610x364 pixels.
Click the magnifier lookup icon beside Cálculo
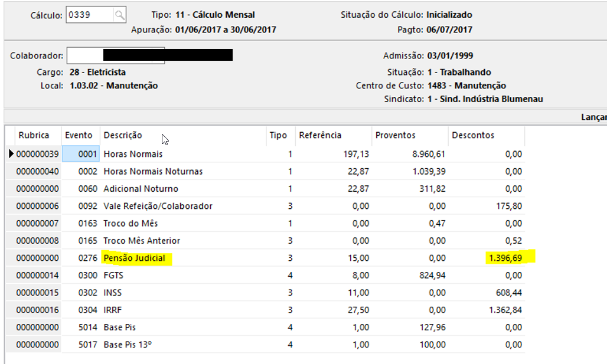tap(119, 15)
